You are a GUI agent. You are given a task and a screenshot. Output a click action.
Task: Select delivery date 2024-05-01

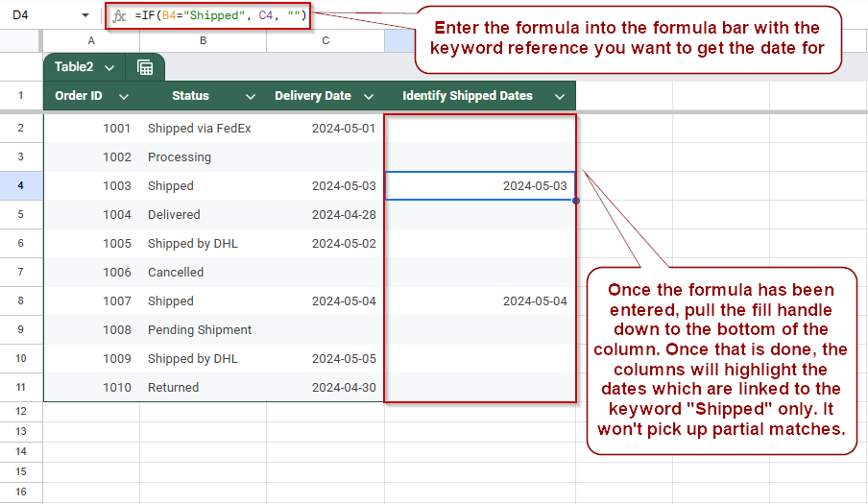[x=325, y=129]
